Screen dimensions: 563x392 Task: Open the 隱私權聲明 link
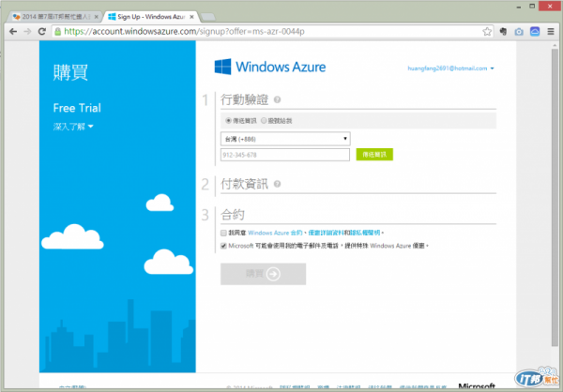(365, 233)
